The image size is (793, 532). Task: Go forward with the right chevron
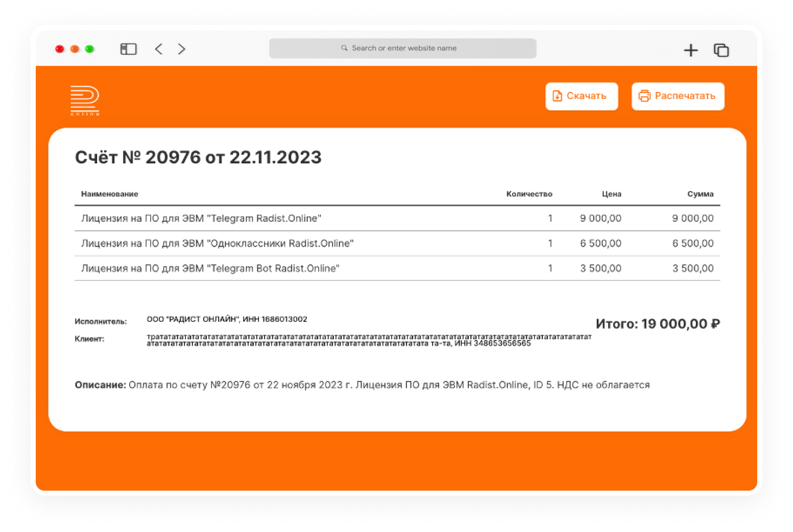coord(181,49)
